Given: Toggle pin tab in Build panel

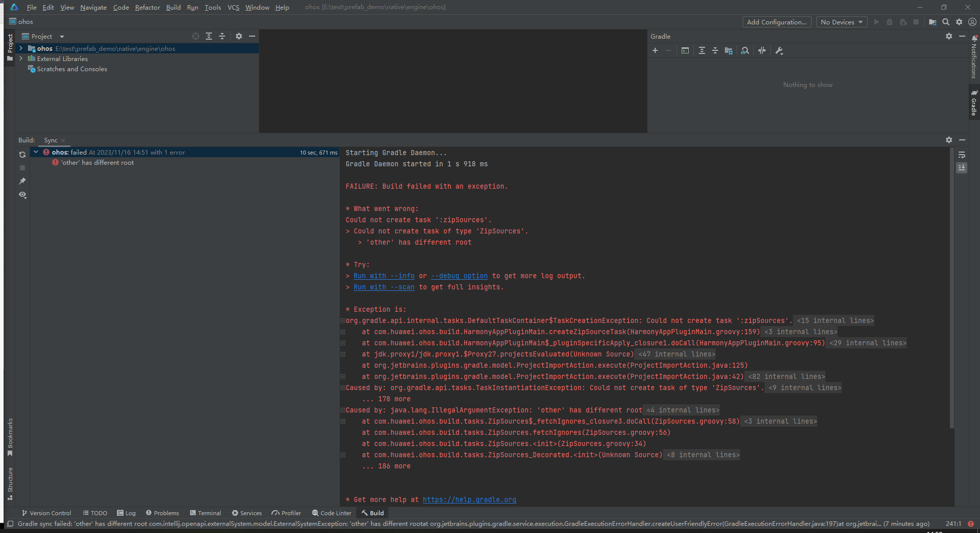Looking at the screenshot, I should (22, 181).
